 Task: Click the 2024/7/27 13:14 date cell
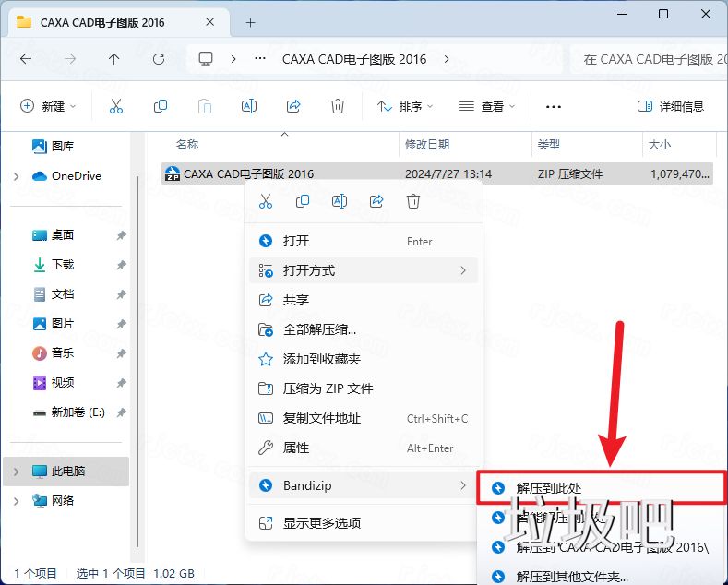[x=448, y=174]
